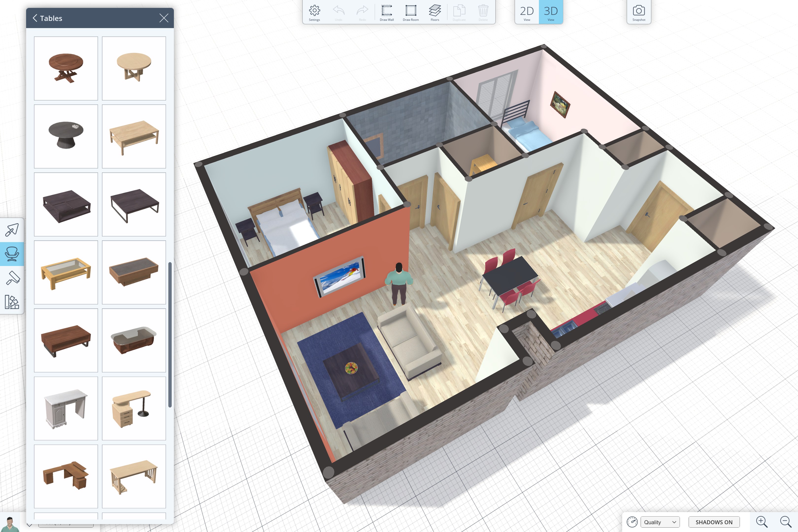The image size is (798, 532).
Task: Open the Settings gear in the toolbar
Action: (x=314, y=13)
